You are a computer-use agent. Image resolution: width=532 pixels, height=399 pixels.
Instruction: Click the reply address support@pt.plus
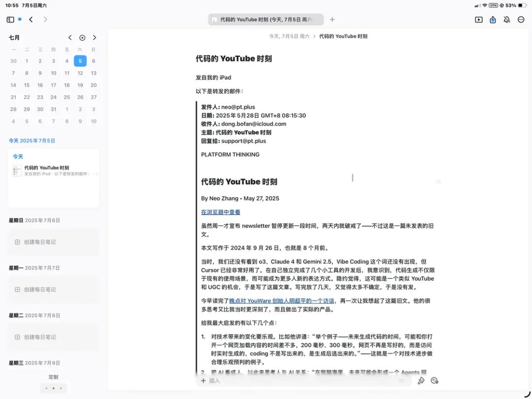click(x=244, y=141)
